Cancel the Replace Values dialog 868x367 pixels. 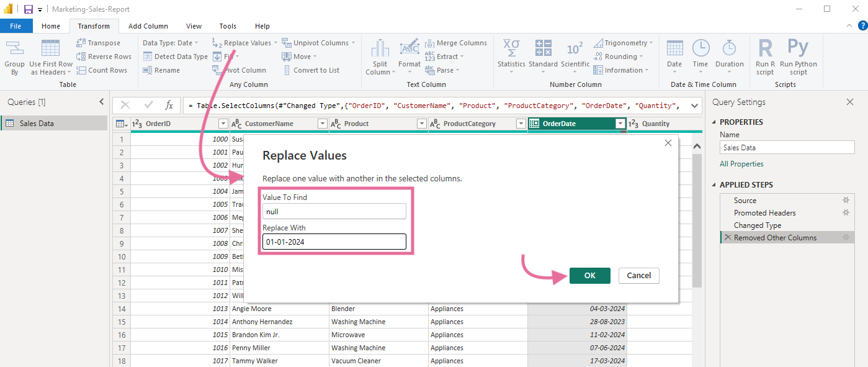[x=638, y=275]
